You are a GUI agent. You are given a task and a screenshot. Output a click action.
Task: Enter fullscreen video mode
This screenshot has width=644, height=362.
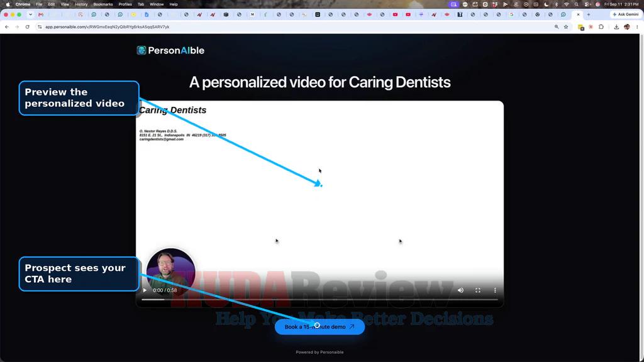coord(478,290)
